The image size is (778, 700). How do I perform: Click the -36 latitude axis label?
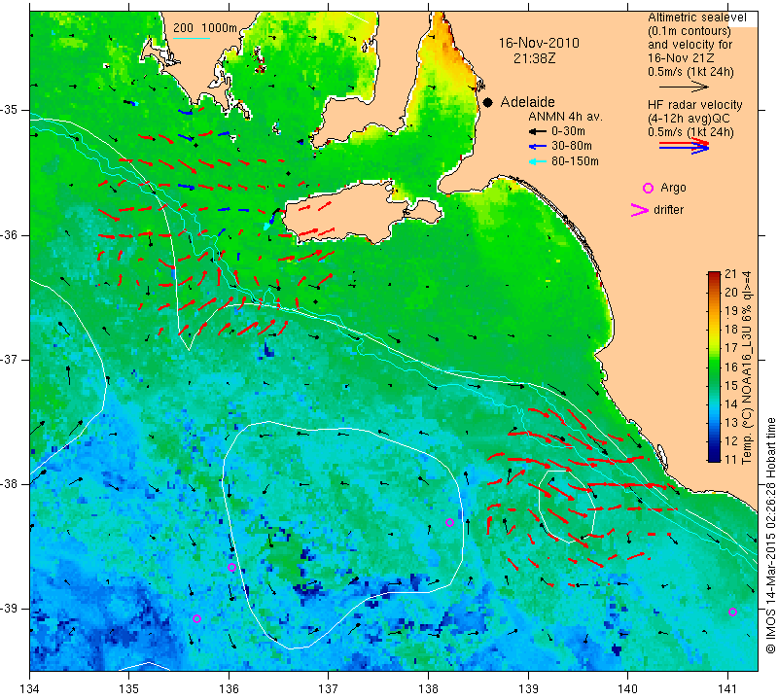[x=9, y=234]
